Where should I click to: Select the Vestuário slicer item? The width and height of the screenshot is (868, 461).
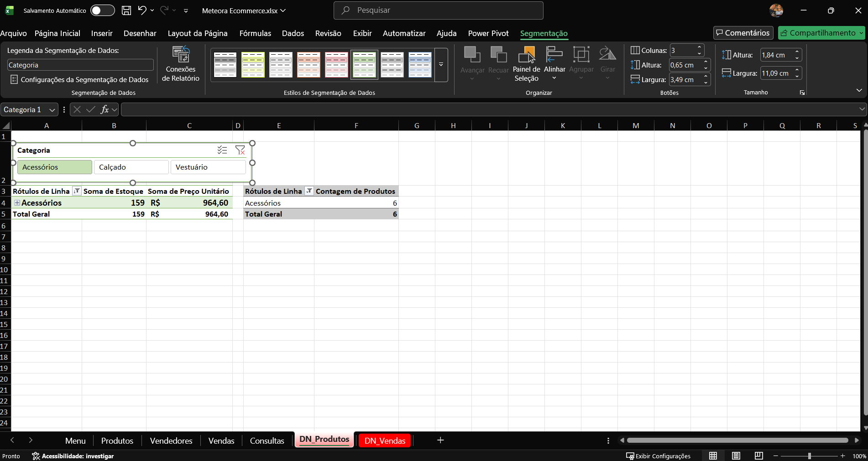(208, 167)
